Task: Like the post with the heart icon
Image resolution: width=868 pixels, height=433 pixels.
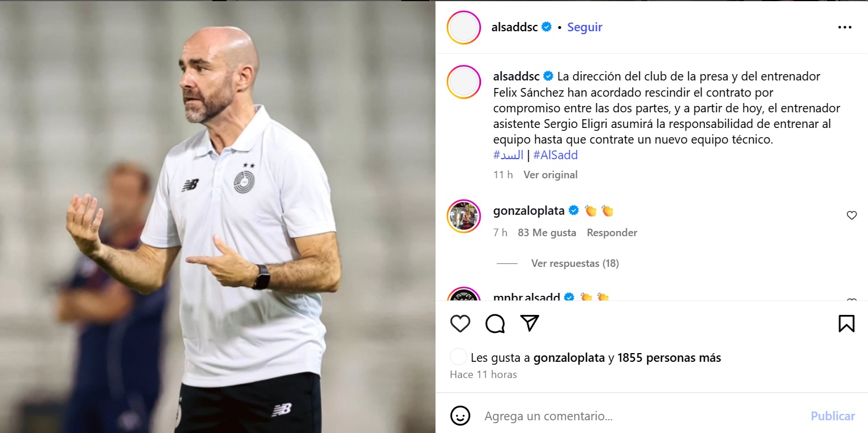Action: (460, 324)
